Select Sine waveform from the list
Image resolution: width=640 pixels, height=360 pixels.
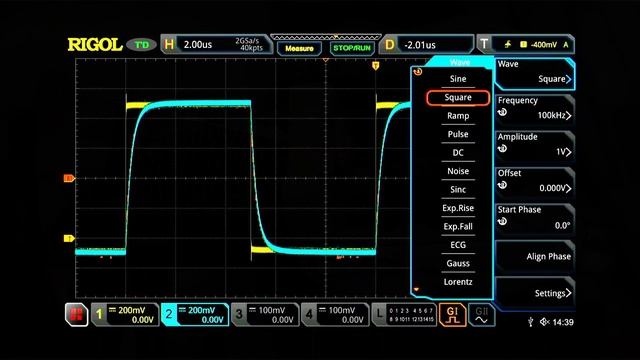coord(458,79)
